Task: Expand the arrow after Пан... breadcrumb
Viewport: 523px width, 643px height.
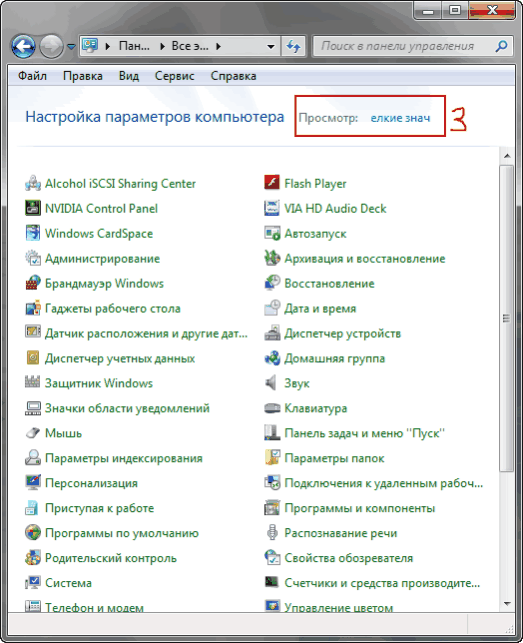Action: [x=162, y=46]
